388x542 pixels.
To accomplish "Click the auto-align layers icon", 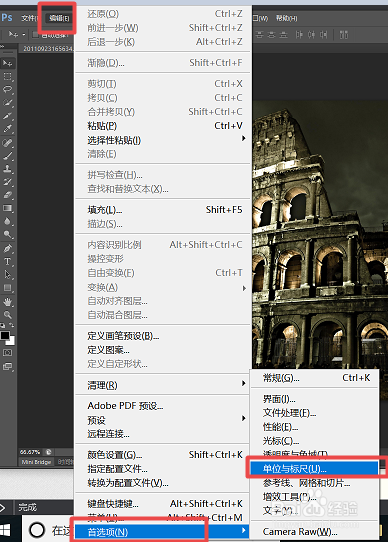I will (344, 35).
